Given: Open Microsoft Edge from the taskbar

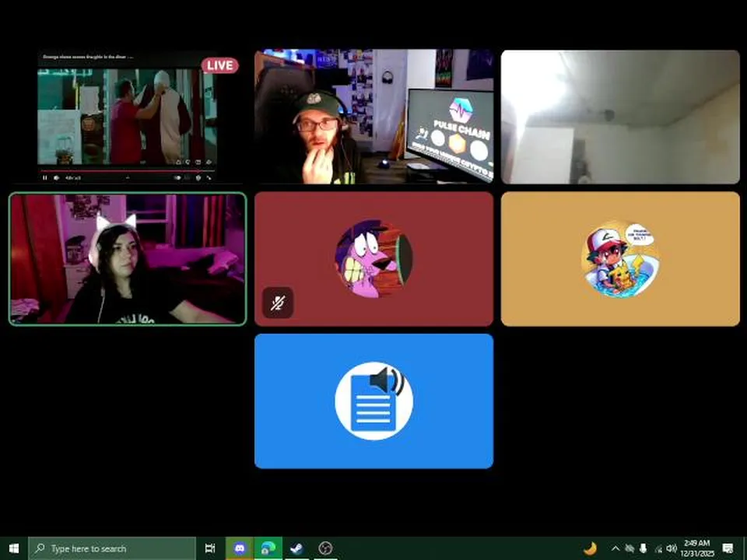Looking at the screenshot, I should (268, 548).
